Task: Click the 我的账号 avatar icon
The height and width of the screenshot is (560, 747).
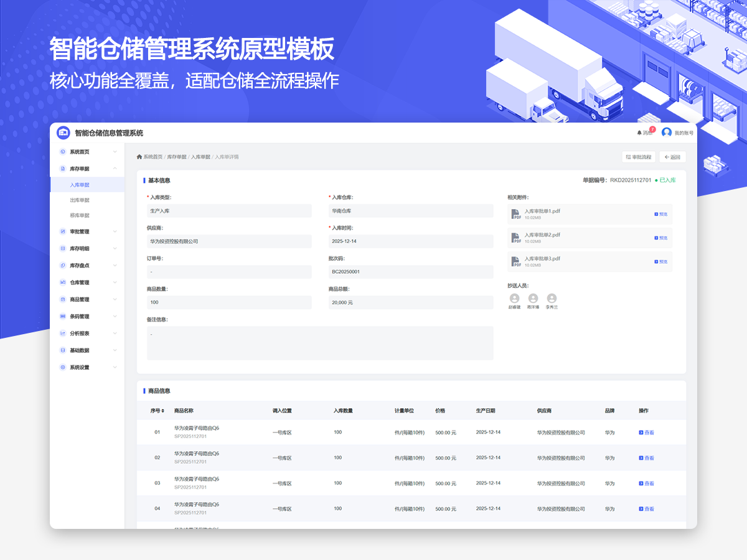Action: (667, 133)
